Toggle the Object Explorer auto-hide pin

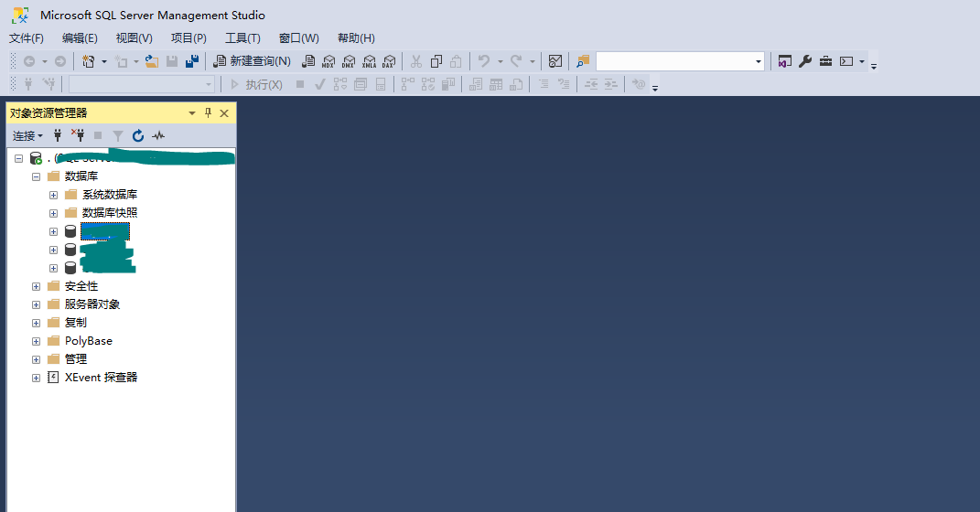[208, 113]
